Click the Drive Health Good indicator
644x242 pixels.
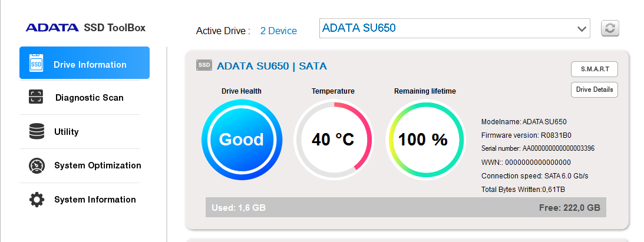point(242,140)
